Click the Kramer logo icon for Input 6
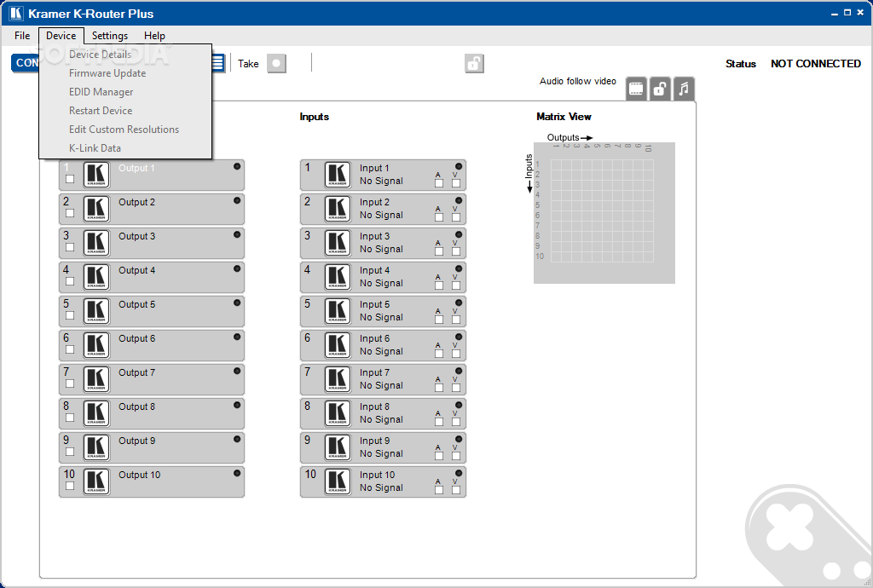The image size is (873, 588). 338,345
